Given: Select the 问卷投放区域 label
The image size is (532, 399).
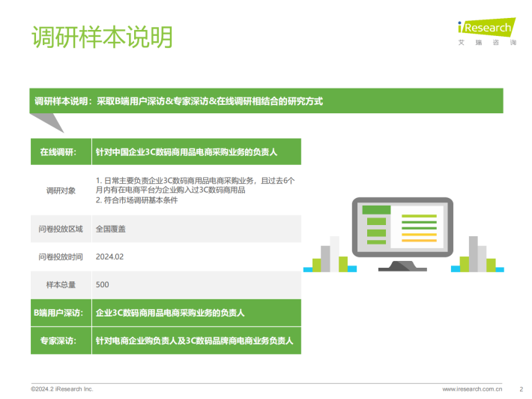Looking at the screenshot, I should tap(61, 229).
